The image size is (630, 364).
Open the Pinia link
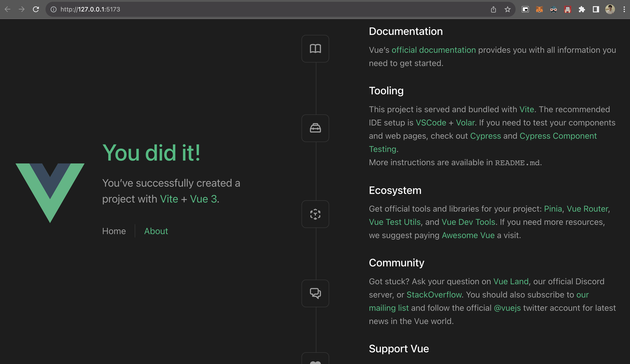[553, 209]
